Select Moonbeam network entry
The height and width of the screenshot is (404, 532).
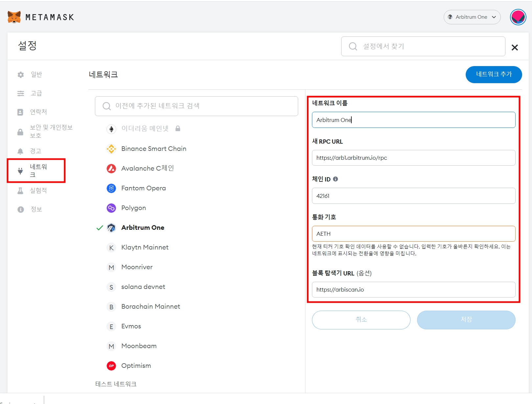131,346
